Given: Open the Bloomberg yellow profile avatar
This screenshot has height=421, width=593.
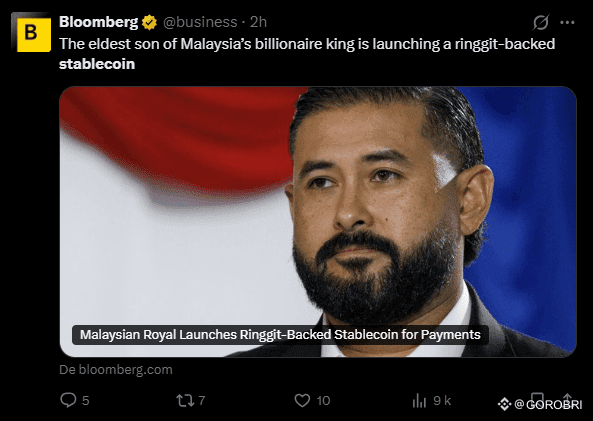Looking at the screenshot, I should (x=31, y=33).
